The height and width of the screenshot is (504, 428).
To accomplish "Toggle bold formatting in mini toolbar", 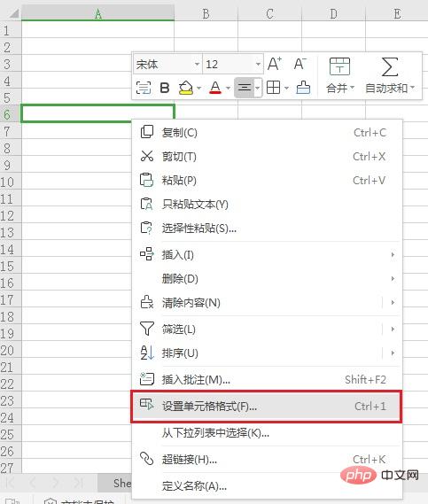I will [x=165, y=88].
